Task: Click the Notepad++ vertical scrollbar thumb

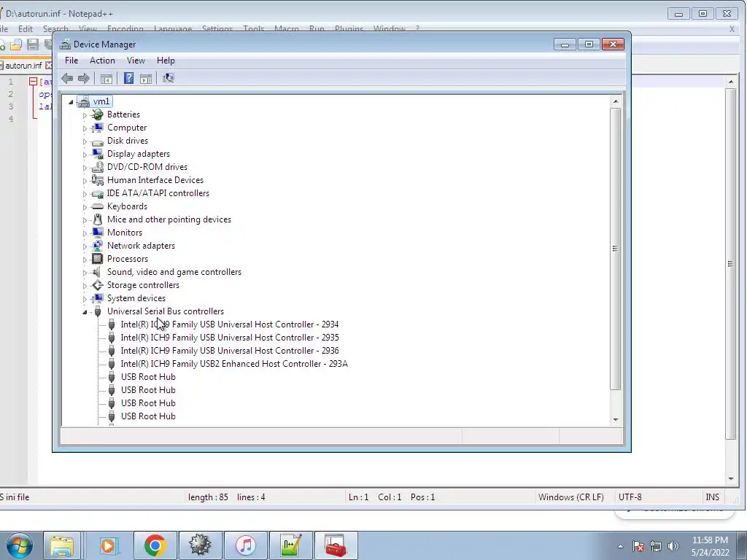Action: coord(730,263)
